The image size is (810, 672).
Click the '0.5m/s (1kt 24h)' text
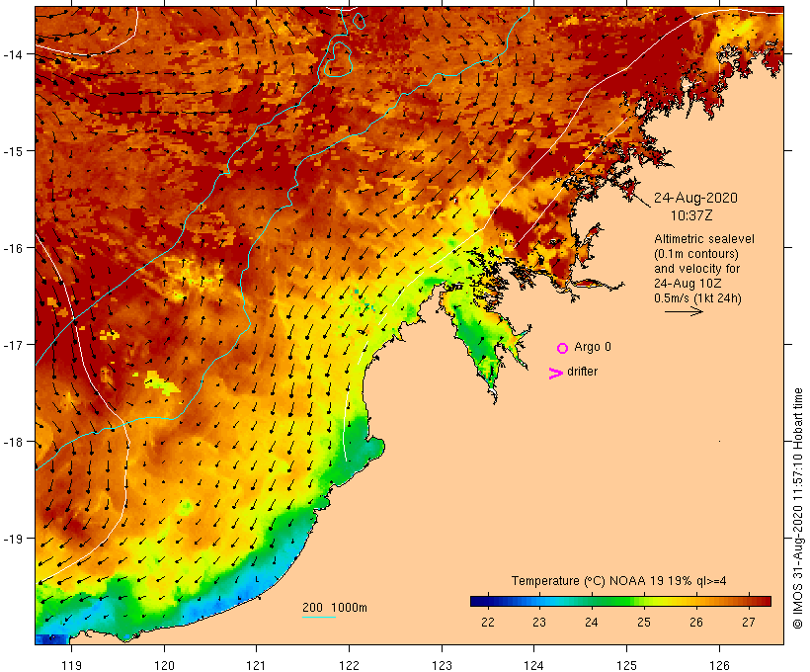pos(697,298)
